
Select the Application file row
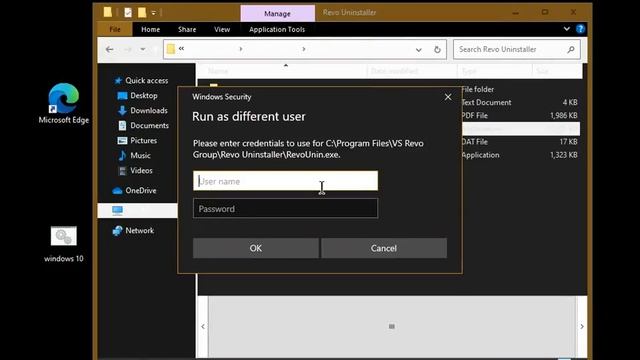[520, 155]
